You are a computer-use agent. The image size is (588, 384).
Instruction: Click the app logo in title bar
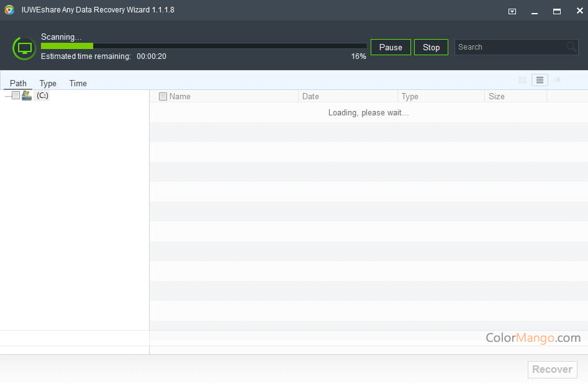9,10
